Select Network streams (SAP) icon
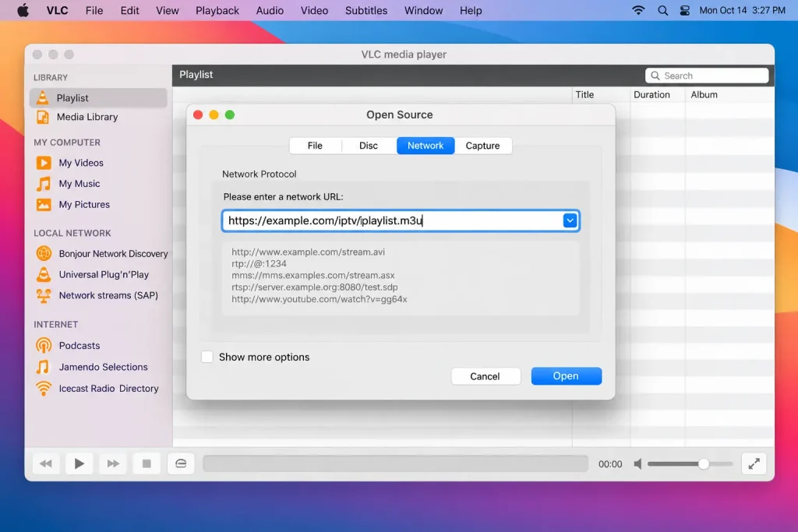Screen dimensions: 798x532 coord(44,295)
